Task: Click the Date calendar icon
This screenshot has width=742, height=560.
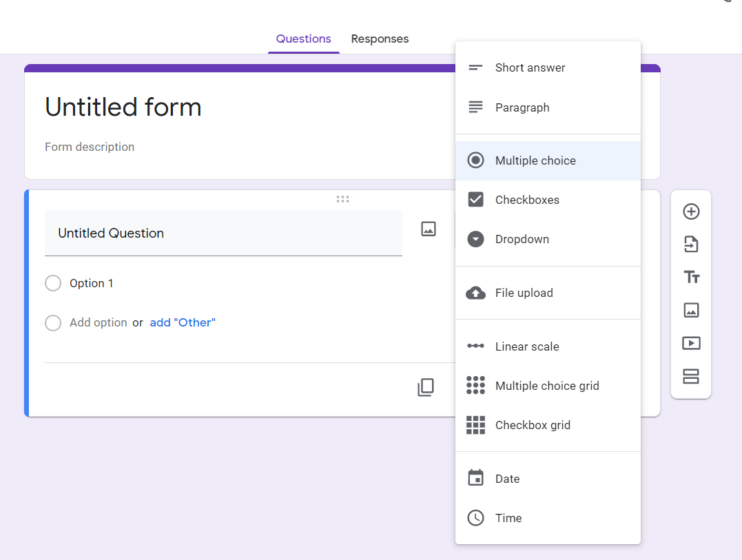Action: [x=475, y=478]
